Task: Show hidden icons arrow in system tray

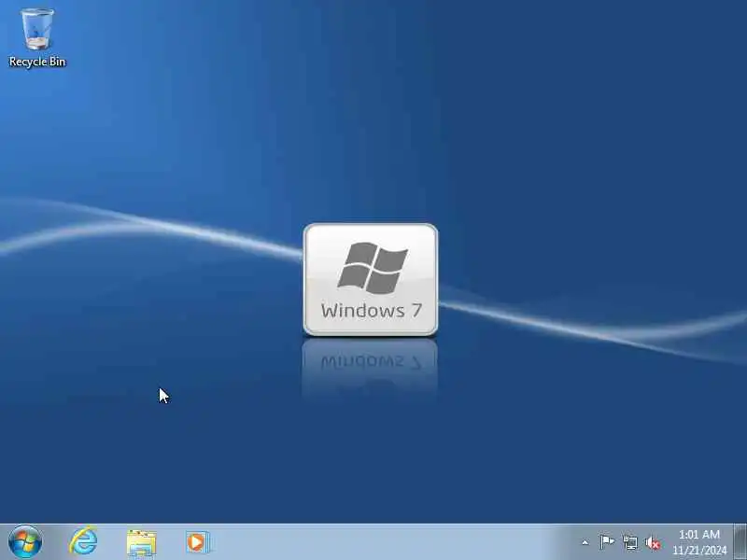Action: 585,542
